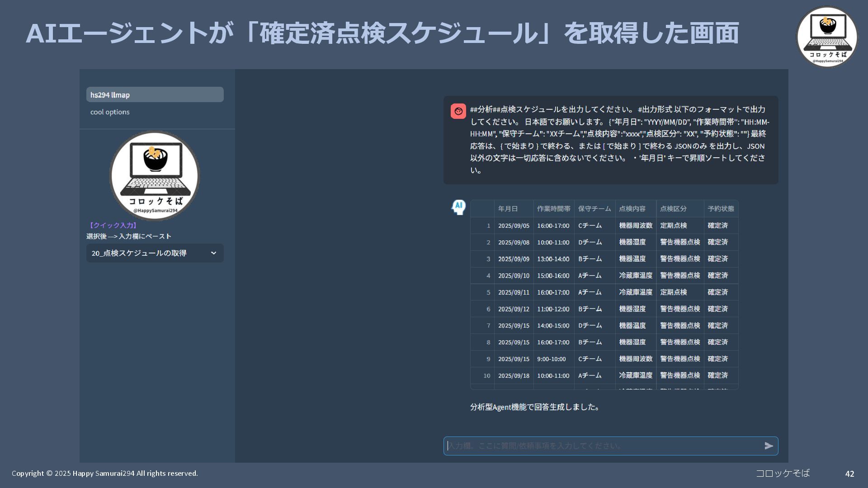The height and width of the screenshot is (488, 868).
Task: Click the 作業時間帯 column header
Action: coord(553,209)
